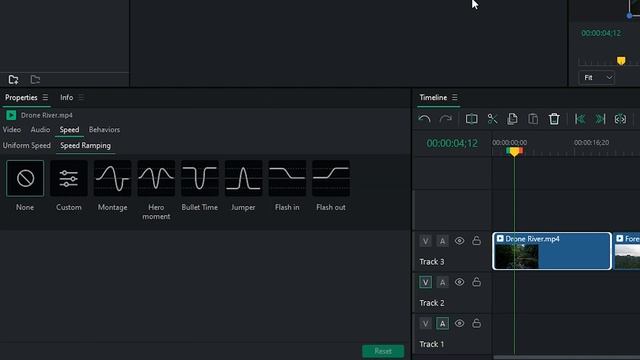This screenshot has height=360, width=640.
Task: Click the Track 3 label
Action: pyautogui.click(x=432, y=262)
